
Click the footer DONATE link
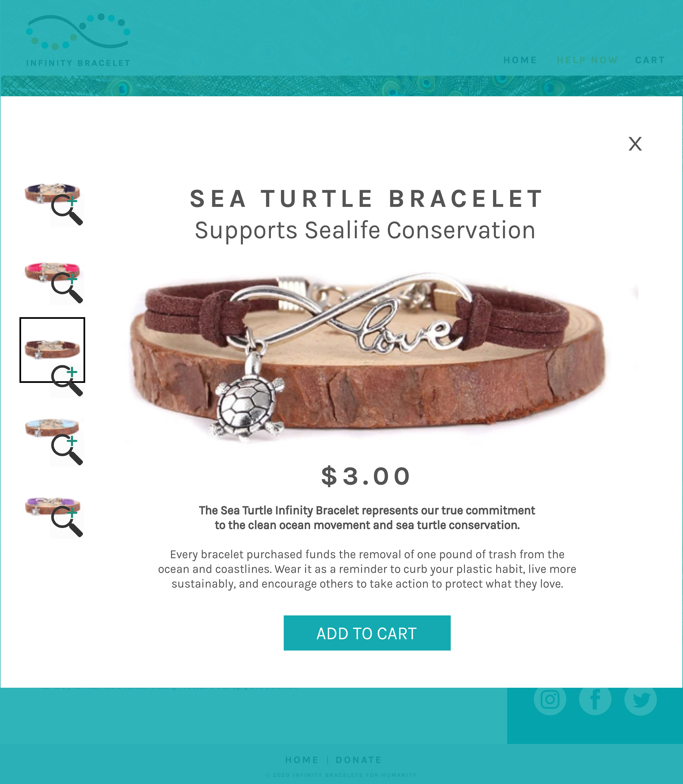(358, 760)
